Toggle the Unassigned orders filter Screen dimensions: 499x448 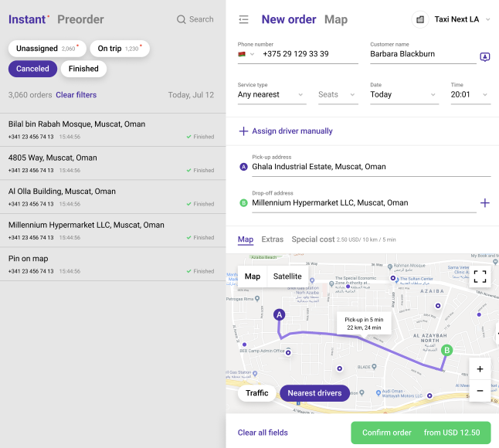click(x=47, y=49)
